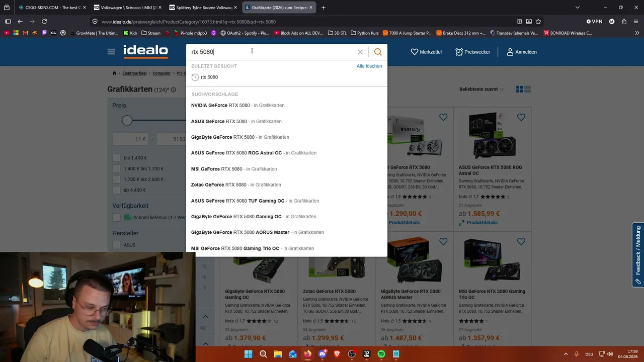Screen dimensions: 644x362
Task: Check the 'ab 4.400 €' price filter
Action: point(117,190)
